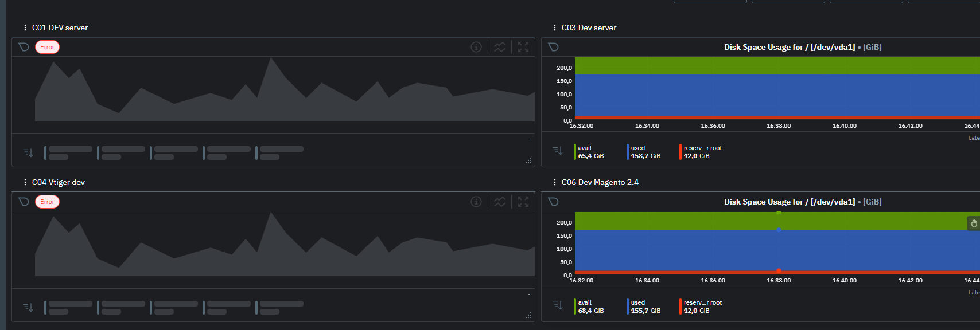Show chart info for C01 DEV server
Image resolution: width=980 pixels, height=330 pixels.
click(476, 47)
